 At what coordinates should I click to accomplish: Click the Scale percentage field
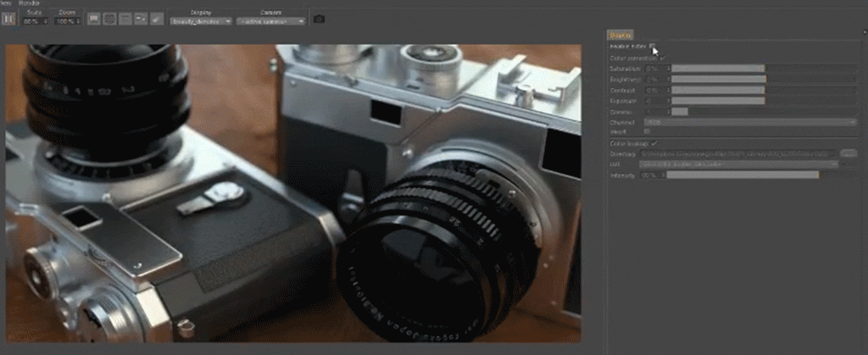coord(36,21)
